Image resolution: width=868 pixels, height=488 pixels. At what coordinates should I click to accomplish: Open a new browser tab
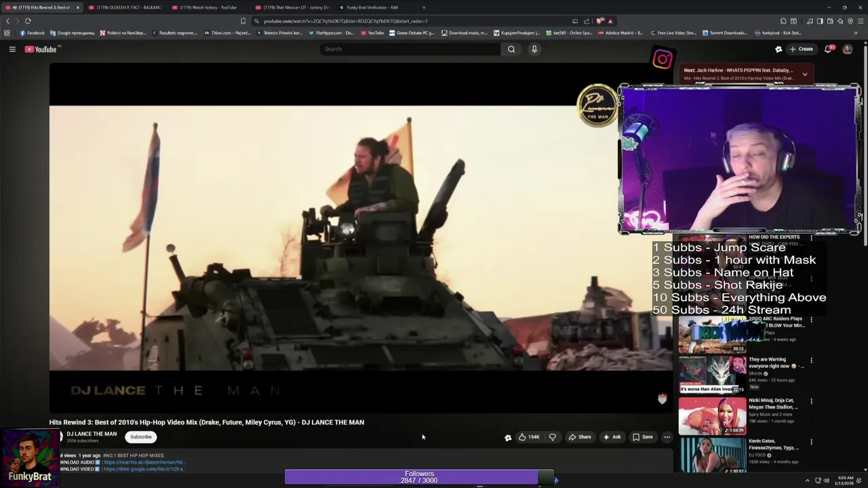pyautogui.click(x=424, y=7)
